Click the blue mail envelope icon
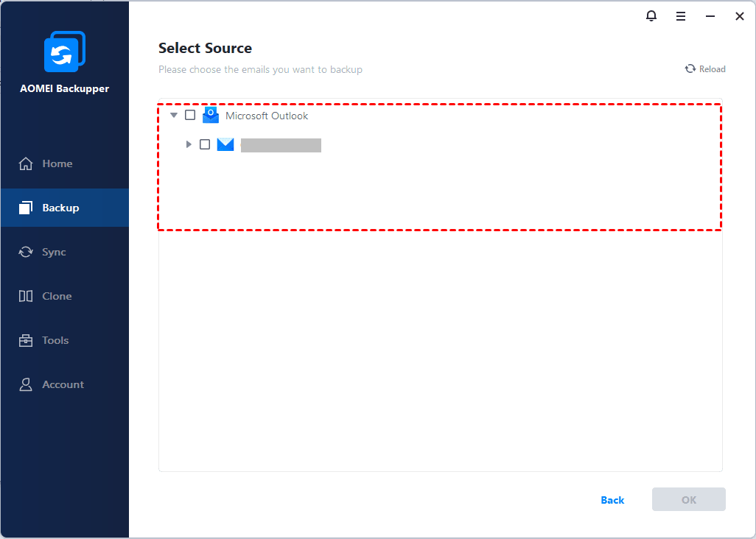 225,144
